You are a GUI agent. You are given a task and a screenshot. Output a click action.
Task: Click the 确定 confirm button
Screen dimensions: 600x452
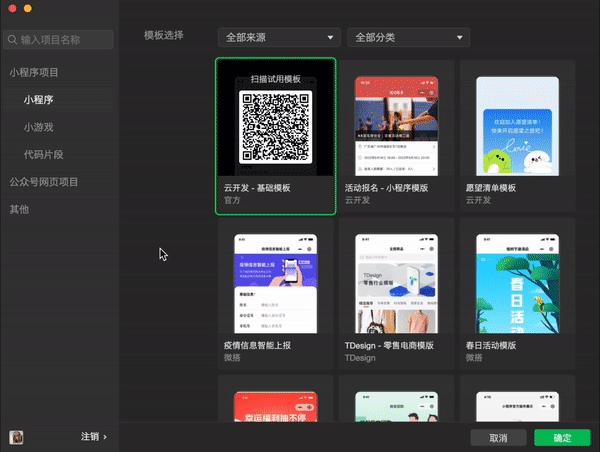tap(562, 438)
